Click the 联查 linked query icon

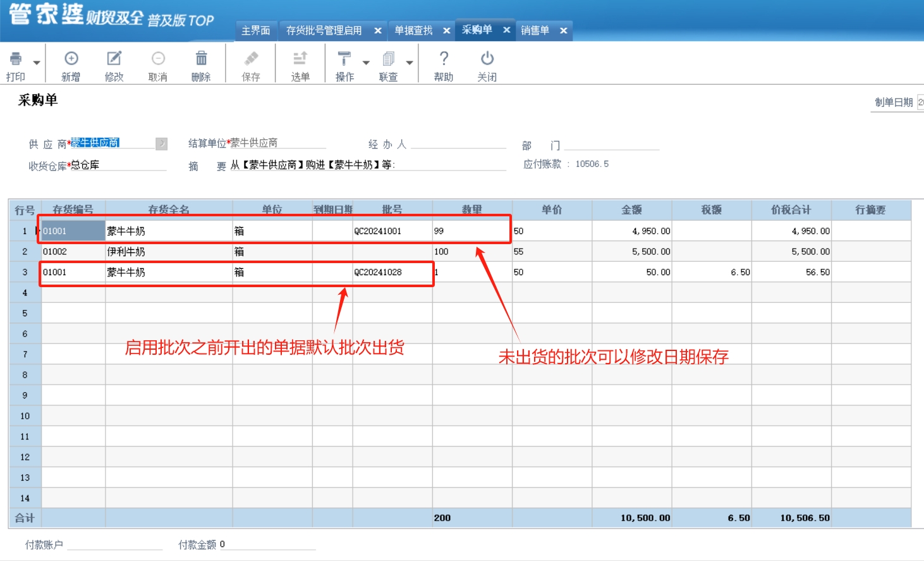tap(388, 59)
